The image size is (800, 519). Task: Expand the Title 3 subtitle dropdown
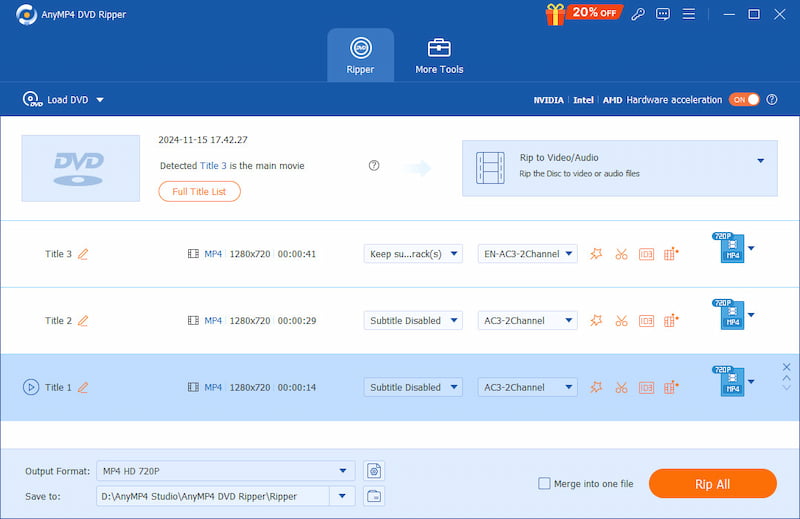click(x=412, y=254)
